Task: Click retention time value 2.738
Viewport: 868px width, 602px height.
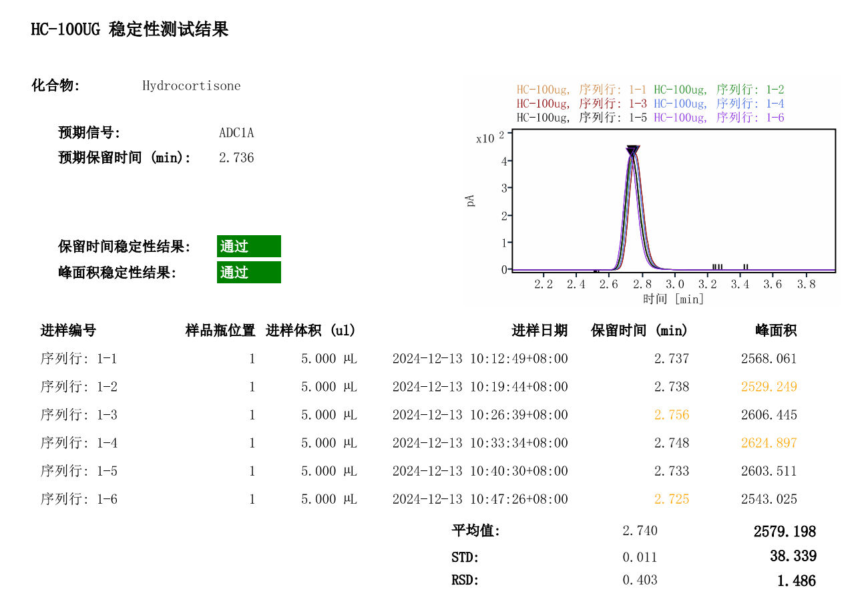Action: [672, 387]
